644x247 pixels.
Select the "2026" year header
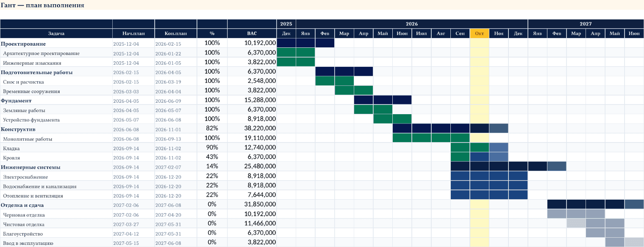click(412, 24)
